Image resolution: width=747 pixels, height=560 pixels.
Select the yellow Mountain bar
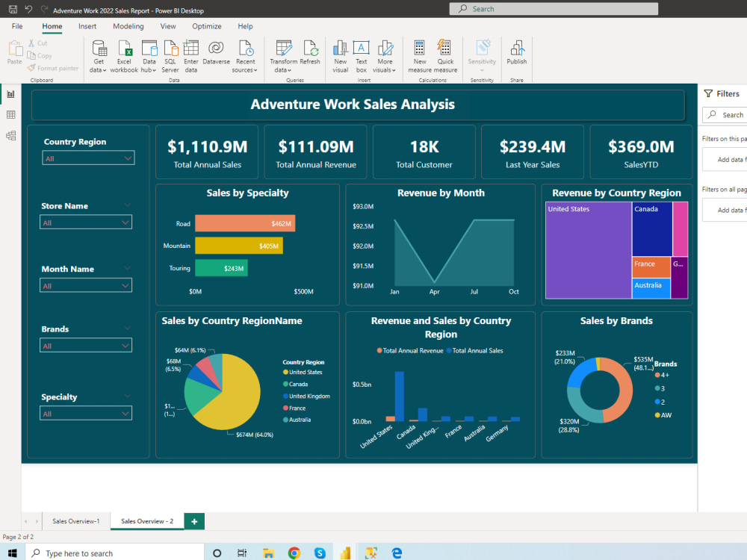(x=239, y=246)
